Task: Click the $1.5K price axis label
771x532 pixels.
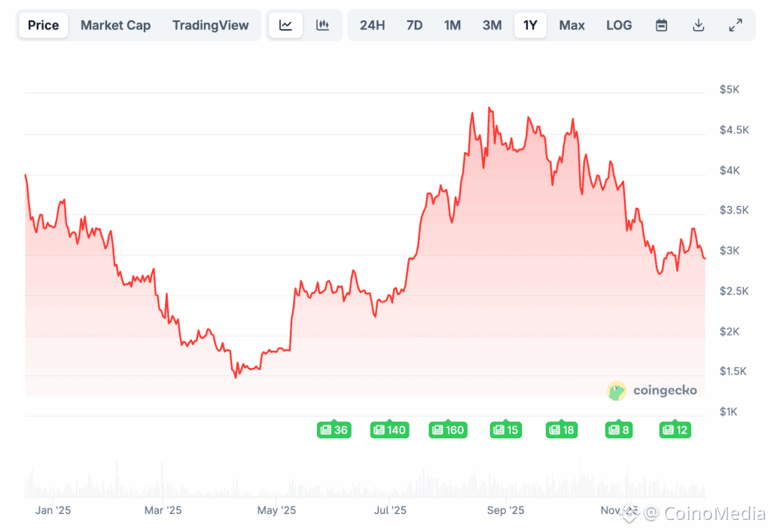Action: pyautogui.click(x=733, y=372)
